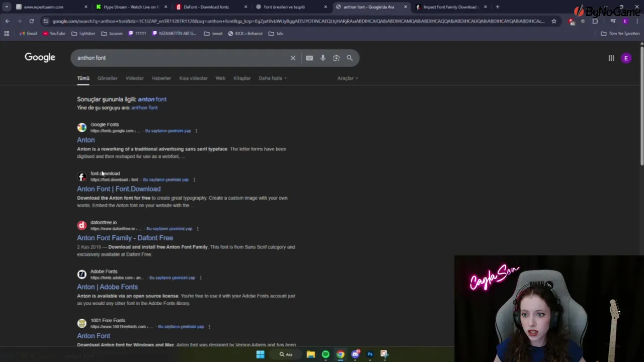The height and width of the screenshot is (362, 644).
Task: Open File Explorer from the taskbar
Action: click(x=311, y=354)
